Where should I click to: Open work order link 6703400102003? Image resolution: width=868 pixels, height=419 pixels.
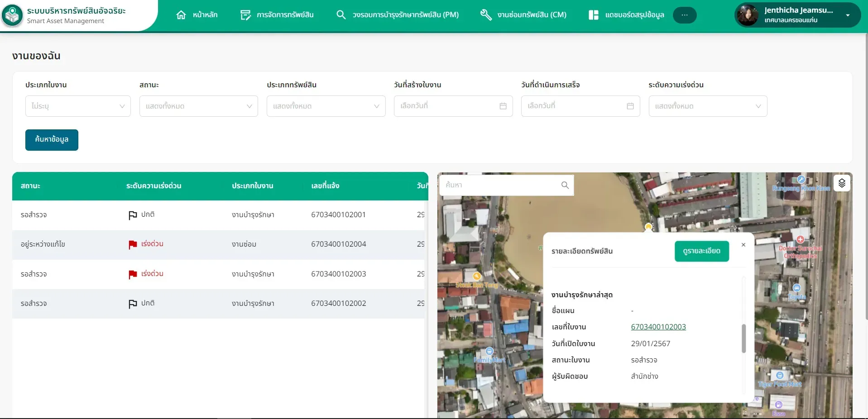click(x=658, y=327)
